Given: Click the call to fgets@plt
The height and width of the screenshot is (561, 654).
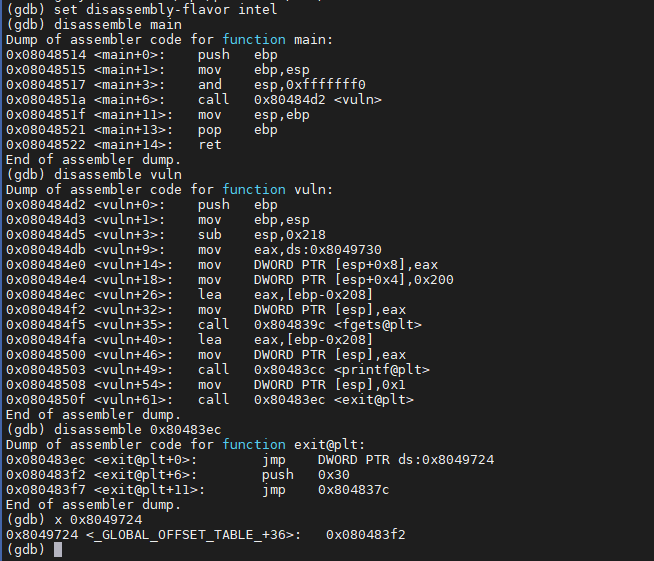Looking at the screenshot, I should (309, 325).
